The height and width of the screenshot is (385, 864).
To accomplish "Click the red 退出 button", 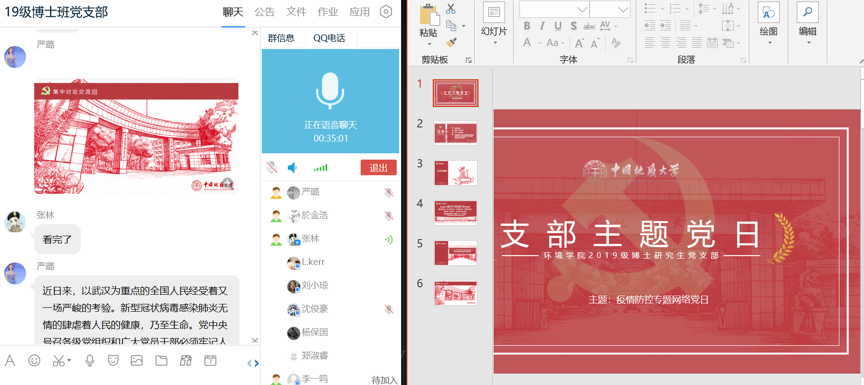I will (379, 167).
